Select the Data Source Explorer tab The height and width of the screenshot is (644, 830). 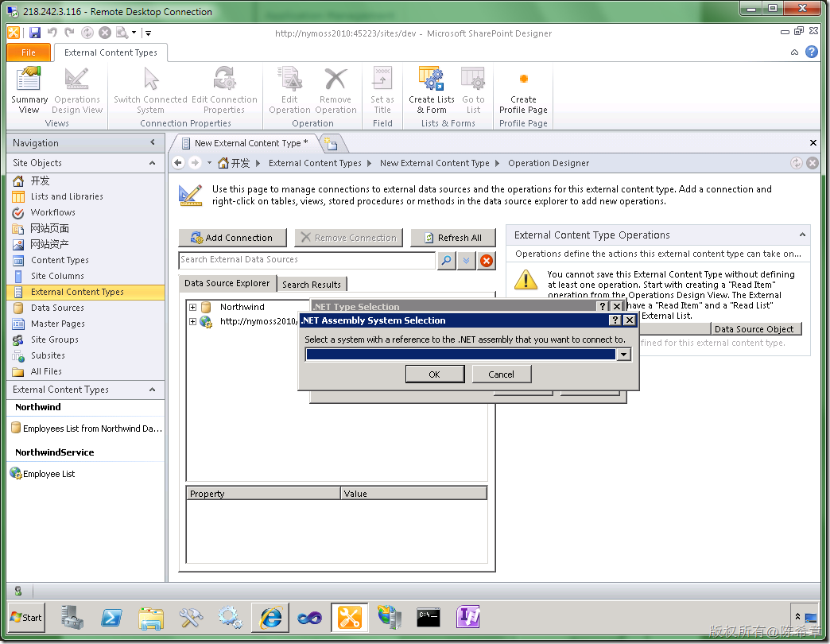tap(227, 283)
